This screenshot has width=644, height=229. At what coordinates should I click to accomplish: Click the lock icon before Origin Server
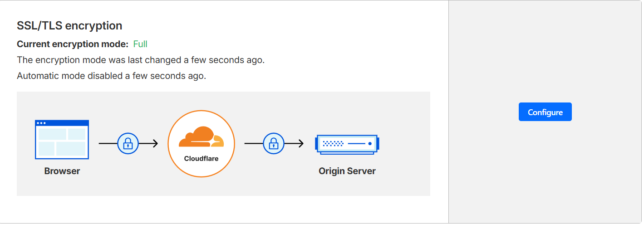(x=273, y=144)
